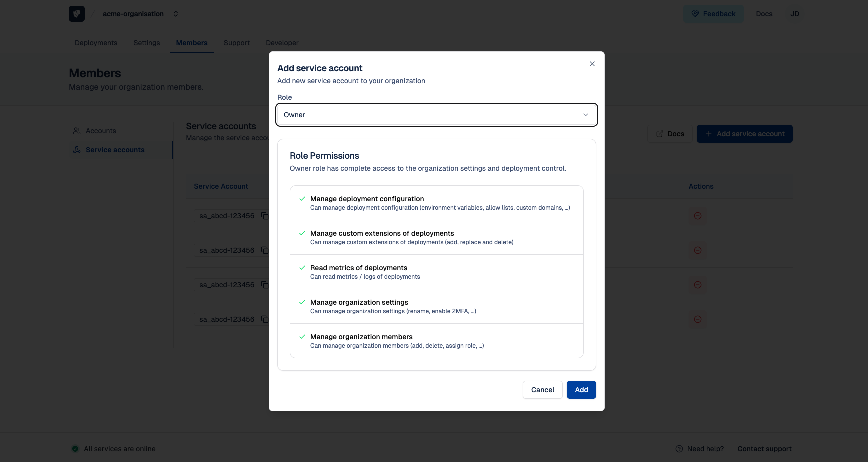Click Contact support link in footer
This screenshot has width=868, height=462.
point(764,449)
